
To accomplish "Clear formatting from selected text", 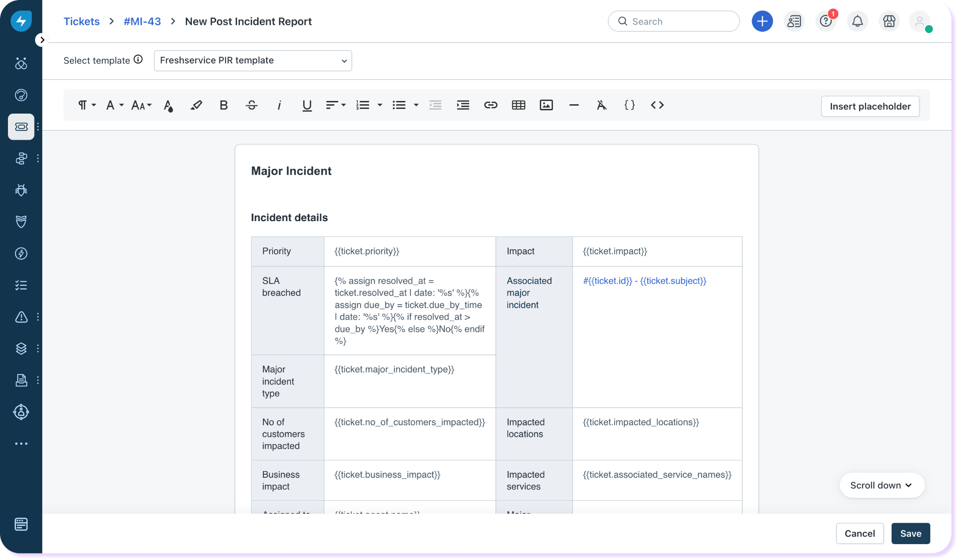I will coord(602,105).
